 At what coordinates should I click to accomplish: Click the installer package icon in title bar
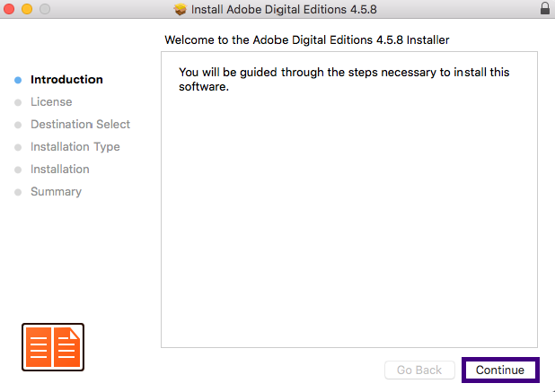click(181, 9)
